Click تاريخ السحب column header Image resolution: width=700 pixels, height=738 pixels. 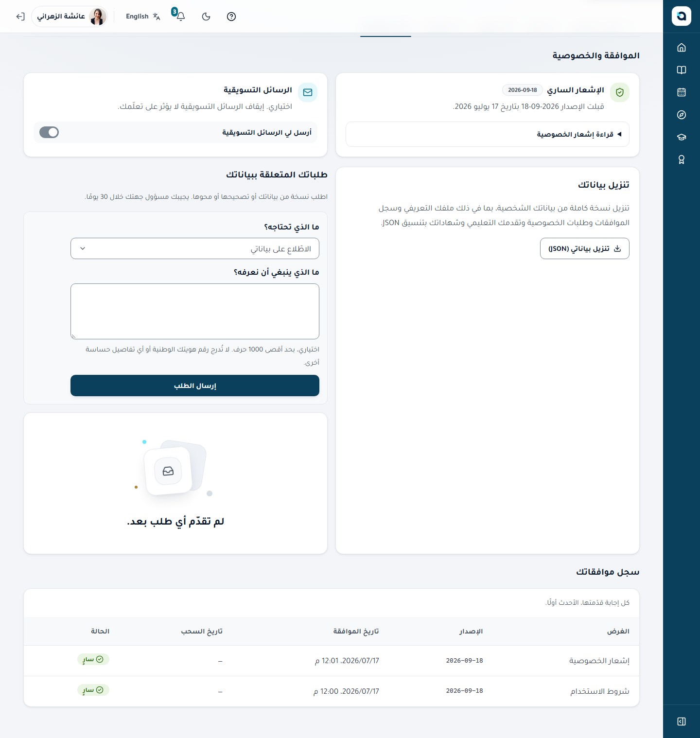point(202,632)
